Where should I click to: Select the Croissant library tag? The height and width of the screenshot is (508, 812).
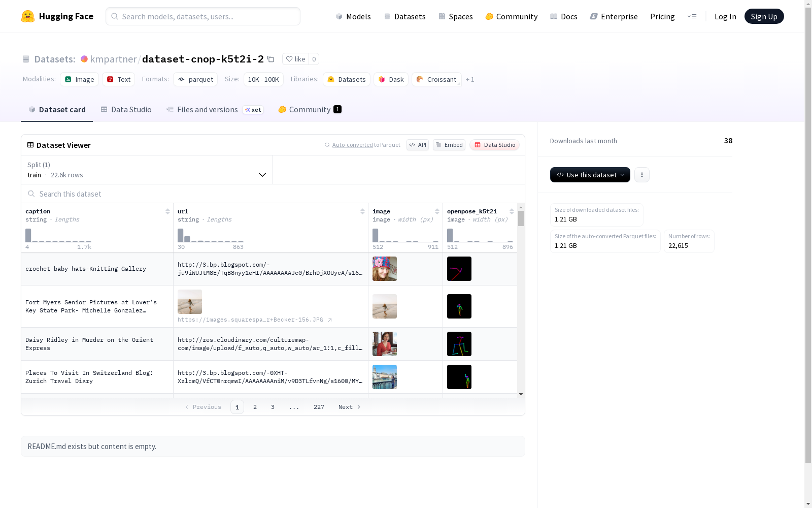coord(437,79)
